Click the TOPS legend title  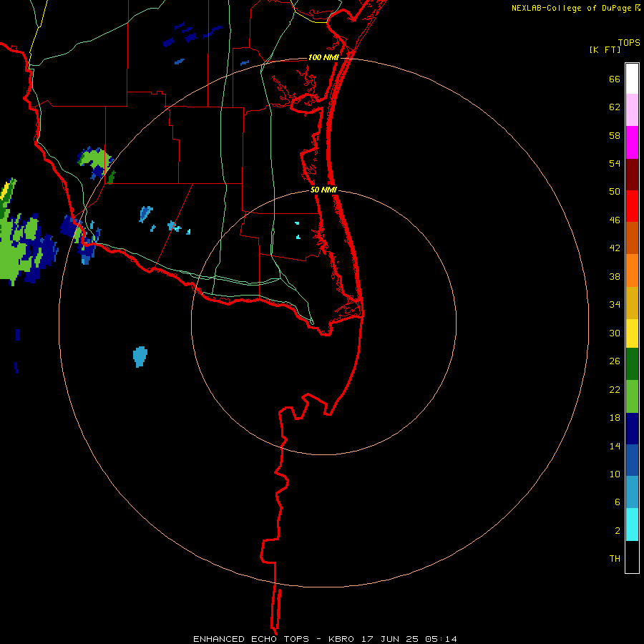629,42
